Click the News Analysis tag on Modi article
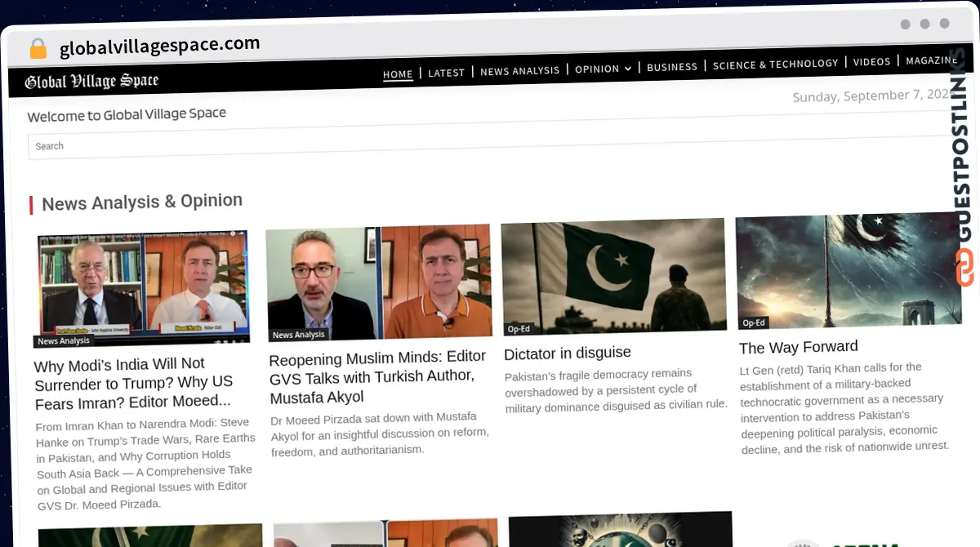 click(x=64, y=341)
